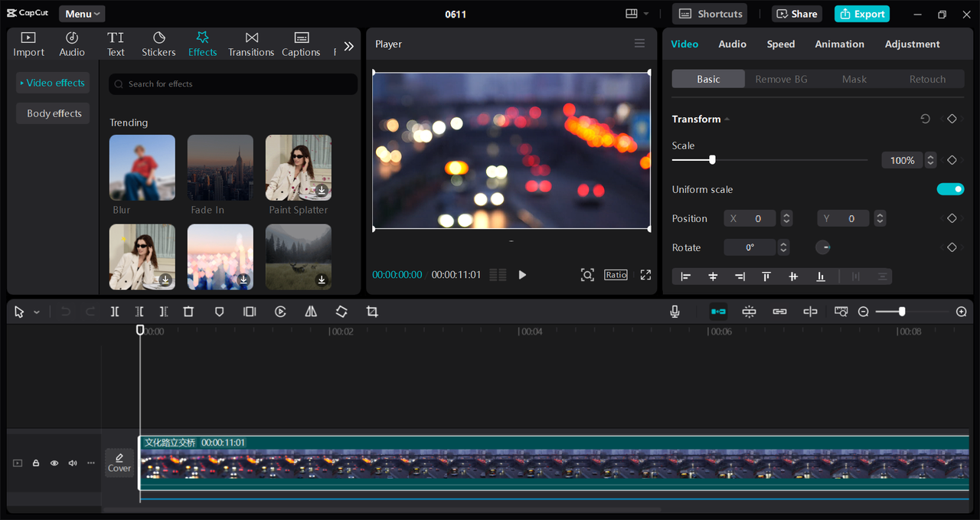This screenshot has width=980, height=520.
Task: Open the Audio tab in properties panel
Action: (x=732, y=44)
